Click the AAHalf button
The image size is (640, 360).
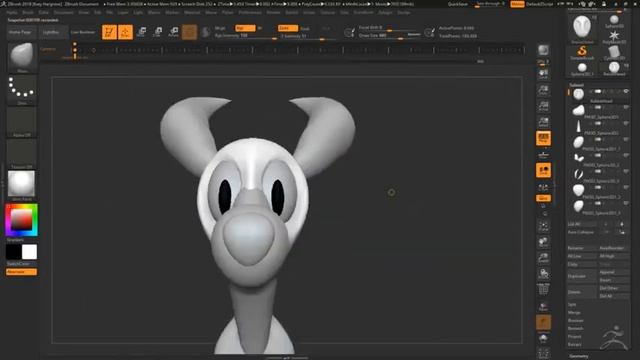pyautogui.click(x=543, y=122)
